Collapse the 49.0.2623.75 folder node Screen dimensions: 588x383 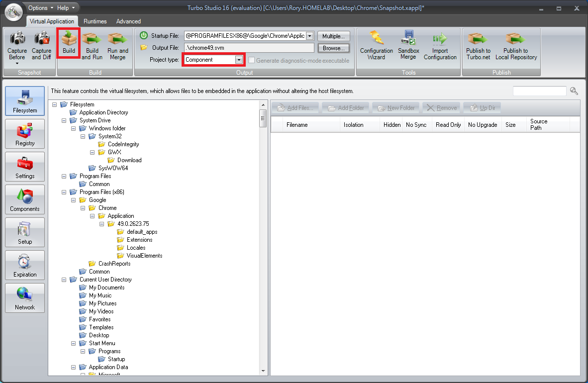coord(101,224)
